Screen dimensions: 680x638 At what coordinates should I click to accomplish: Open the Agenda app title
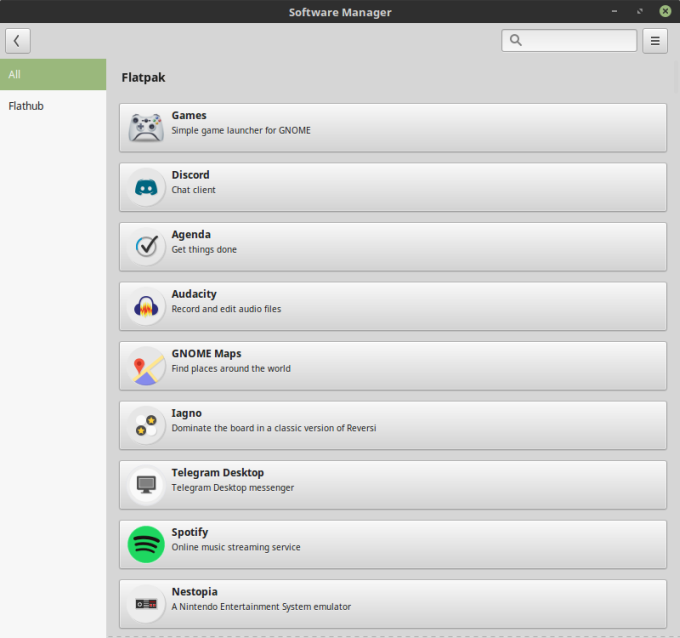point(191,235)
